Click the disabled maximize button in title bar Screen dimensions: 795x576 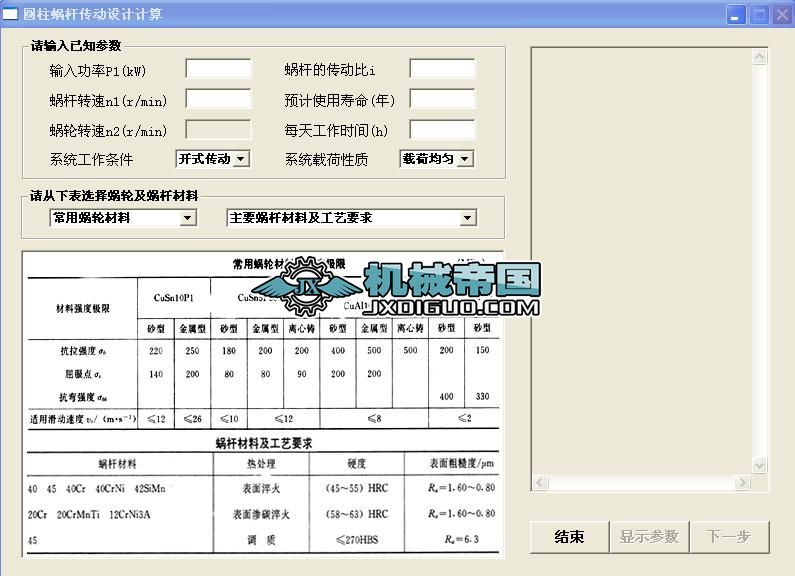(x=759, y=15)
